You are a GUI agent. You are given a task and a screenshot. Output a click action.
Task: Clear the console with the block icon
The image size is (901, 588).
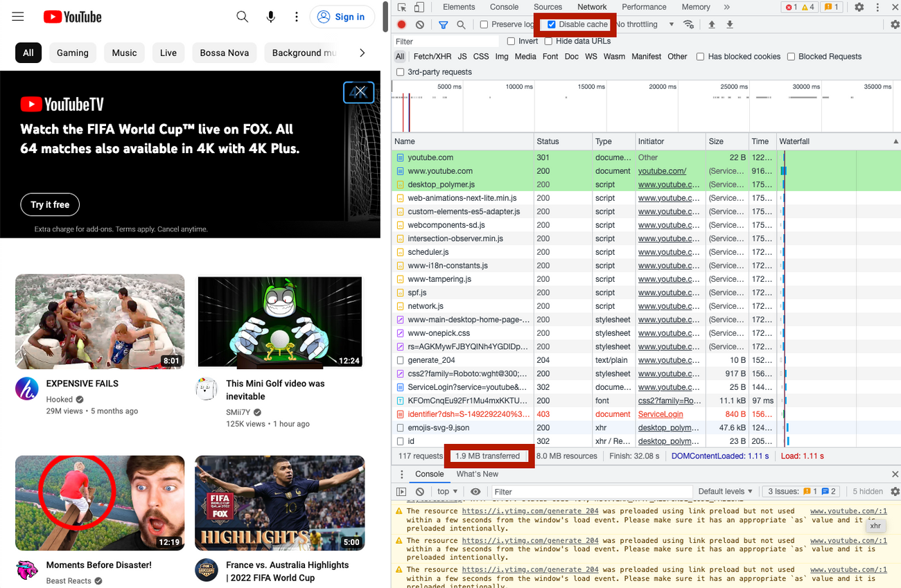(x=419, y=492)
